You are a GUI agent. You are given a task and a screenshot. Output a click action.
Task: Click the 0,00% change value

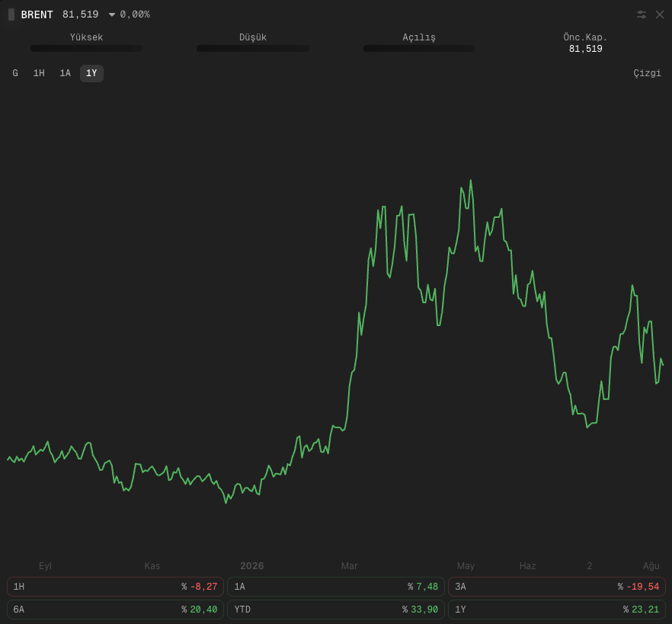click(135, 14)
